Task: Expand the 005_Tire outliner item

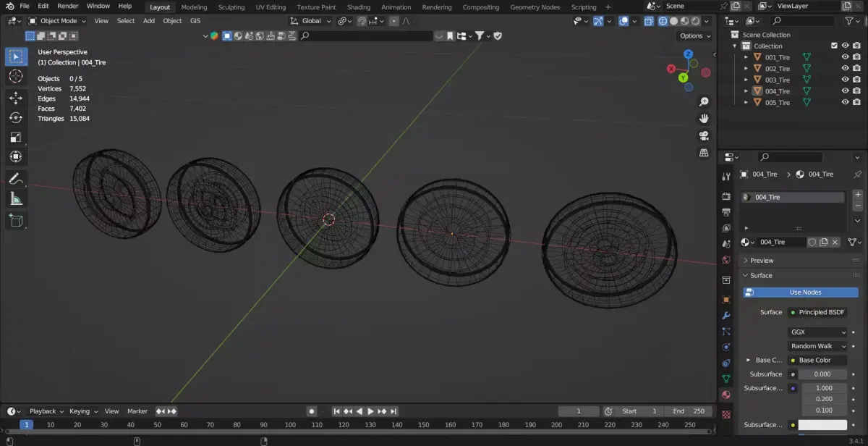Action: point(746,103)
